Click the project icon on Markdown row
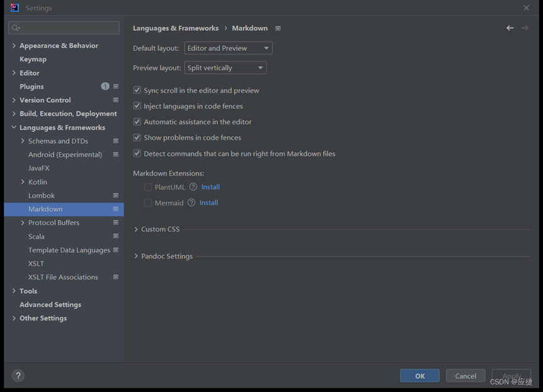Screen dimensions: 543x392 (116, 209)
